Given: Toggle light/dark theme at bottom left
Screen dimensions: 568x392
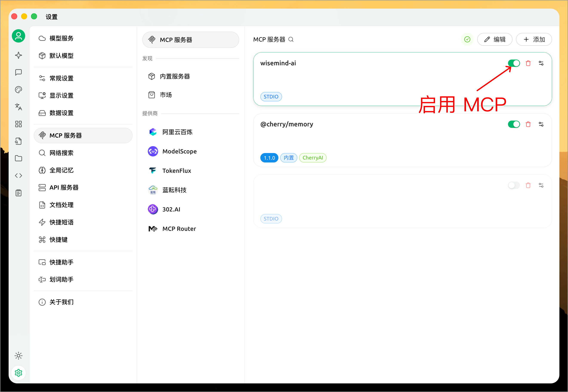Looking at the screenshot, I should [18, 355].
